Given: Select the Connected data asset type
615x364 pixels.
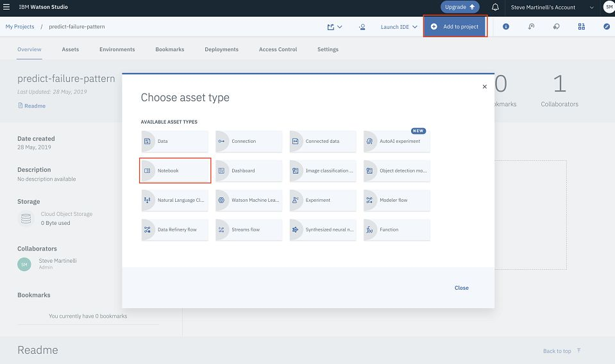Looking at the screenshot, I should tap(323, 142).
